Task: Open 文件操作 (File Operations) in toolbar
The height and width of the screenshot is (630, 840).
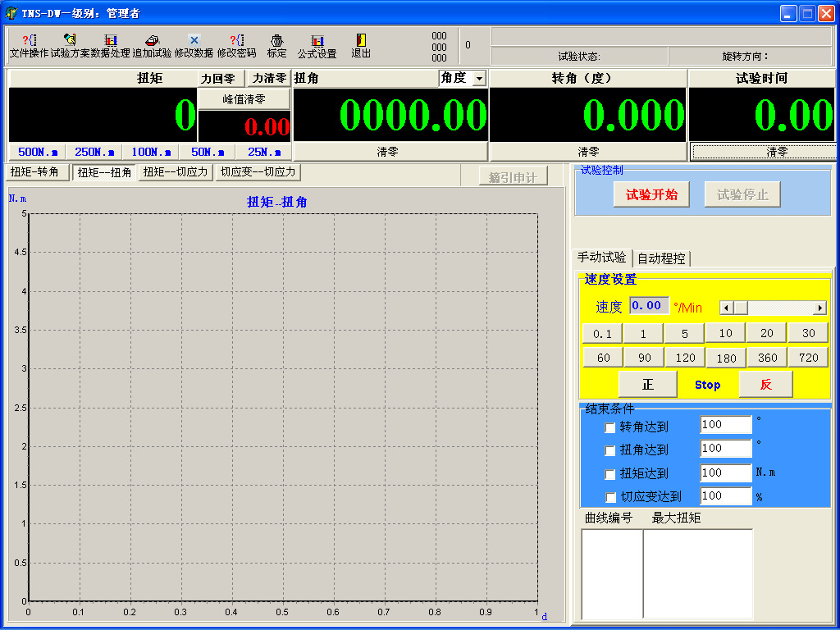Action: click(x=29, y=46)
